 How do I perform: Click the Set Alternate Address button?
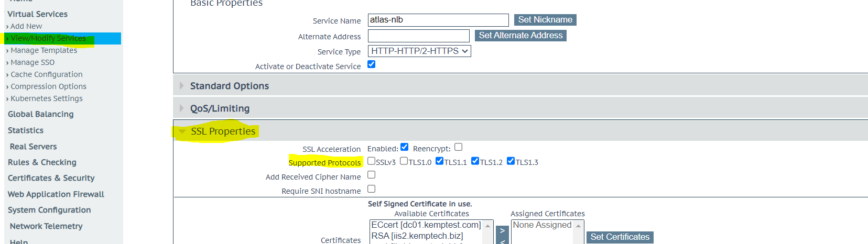click(520, 36)
